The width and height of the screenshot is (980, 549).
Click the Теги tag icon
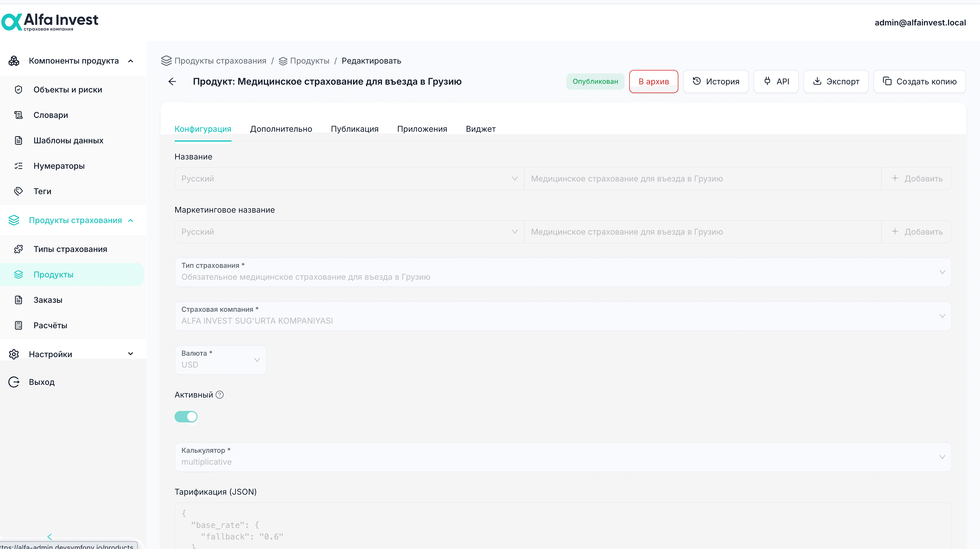point(18,191)
